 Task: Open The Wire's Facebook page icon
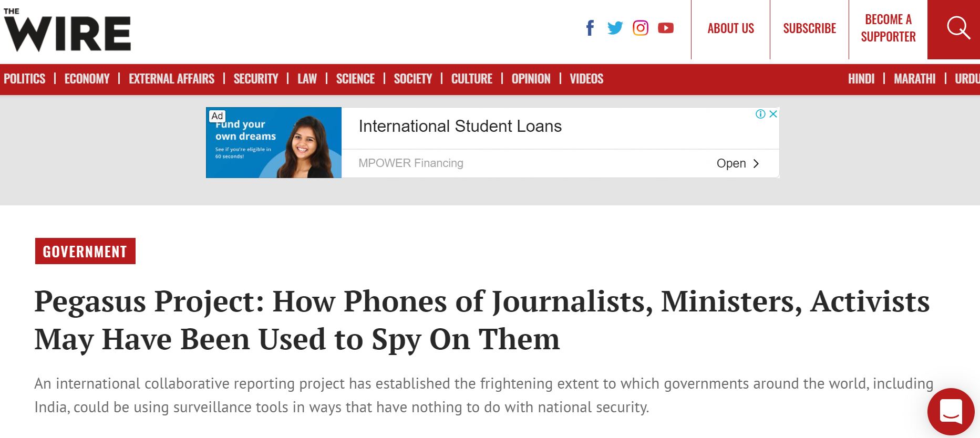[x=590, y=28]
